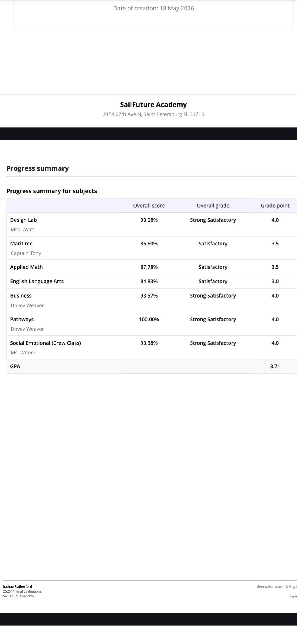297x644 pixels.
Task: Click the 100.00% Pathways score
Action: 149,319
